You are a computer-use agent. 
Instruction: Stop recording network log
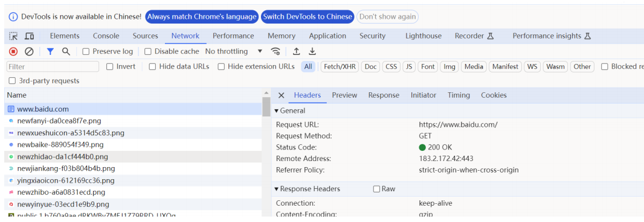click(13, 51)
